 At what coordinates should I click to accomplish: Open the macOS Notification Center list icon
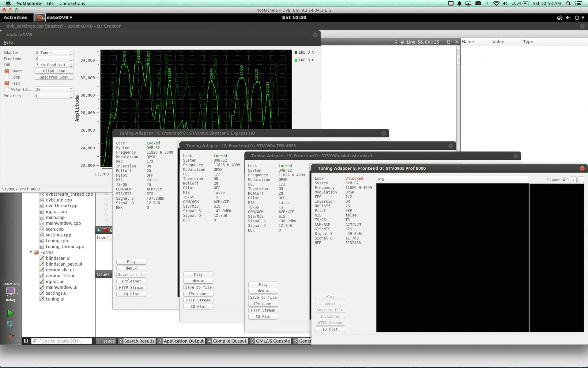(x=579, y=3)
